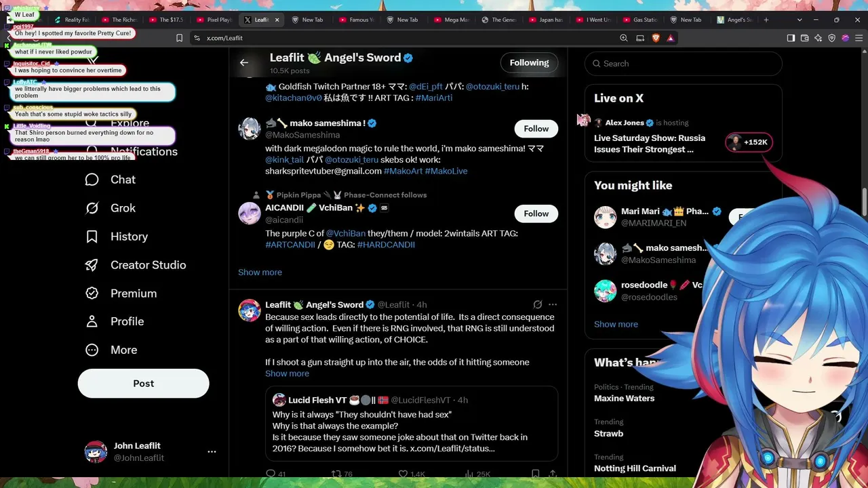The width and height of the screenshot is (868, 488).
Task: Click the zoom magnifier icon in address bar
Action: (624, 38)
